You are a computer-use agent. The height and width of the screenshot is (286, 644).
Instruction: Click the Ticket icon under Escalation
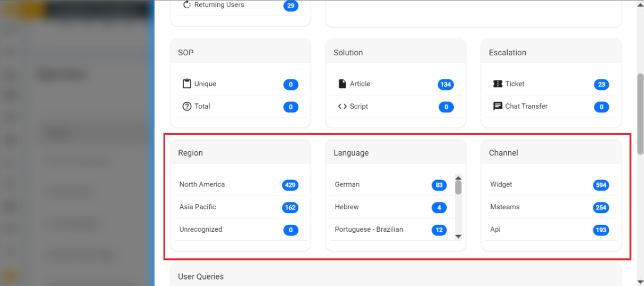498,84
